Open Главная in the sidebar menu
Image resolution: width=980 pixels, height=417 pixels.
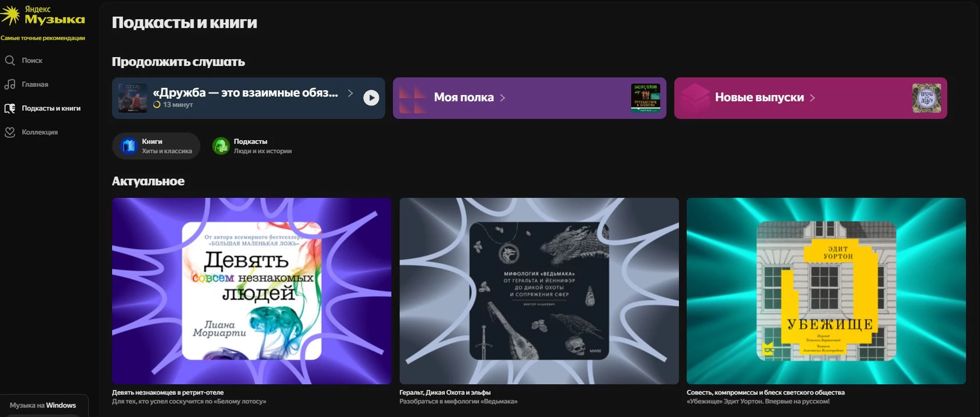click(x=35, y=84)
